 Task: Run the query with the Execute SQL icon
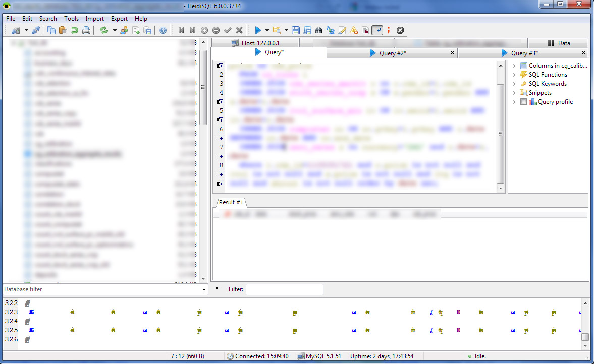258,30
